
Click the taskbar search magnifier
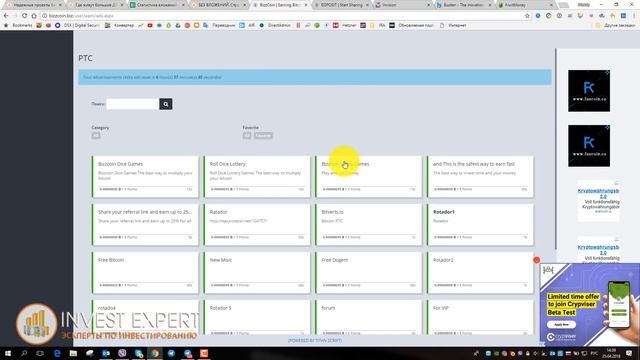coord(24,353)
